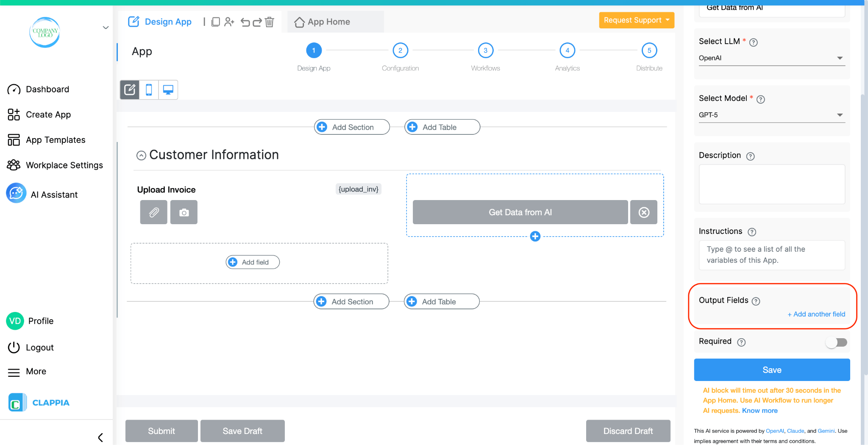Viewport: 868px width, 445px height.
Task: Open the More menu
Action: coord(27,372)
